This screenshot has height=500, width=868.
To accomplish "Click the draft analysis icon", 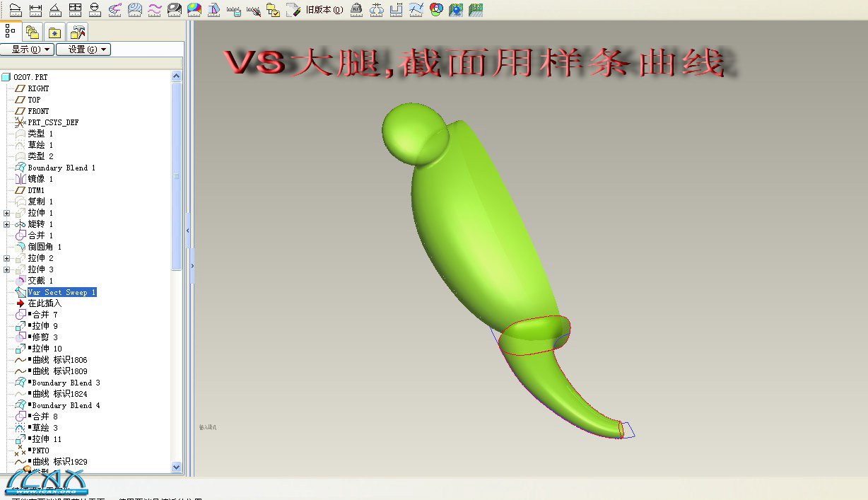I will point(213,10).
